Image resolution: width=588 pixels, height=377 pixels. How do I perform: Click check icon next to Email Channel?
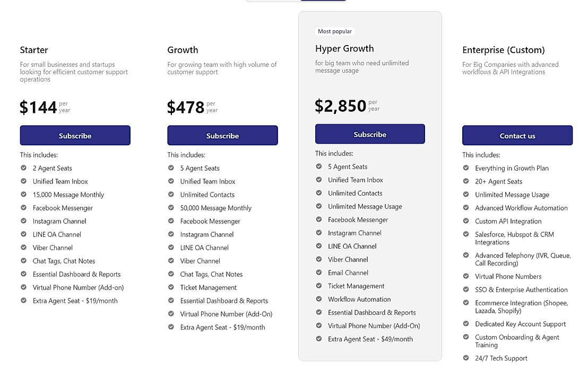[x=319, y=273]
